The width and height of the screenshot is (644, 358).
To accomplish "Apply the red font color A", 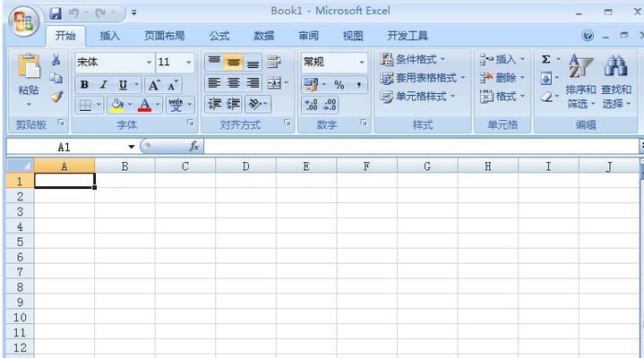I will click(x=144, y=105).
